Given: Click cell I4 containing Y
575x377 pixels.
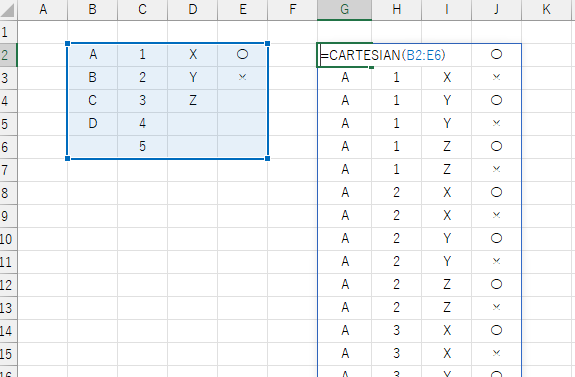Looking at the screenshot, I should coord(447,101).
